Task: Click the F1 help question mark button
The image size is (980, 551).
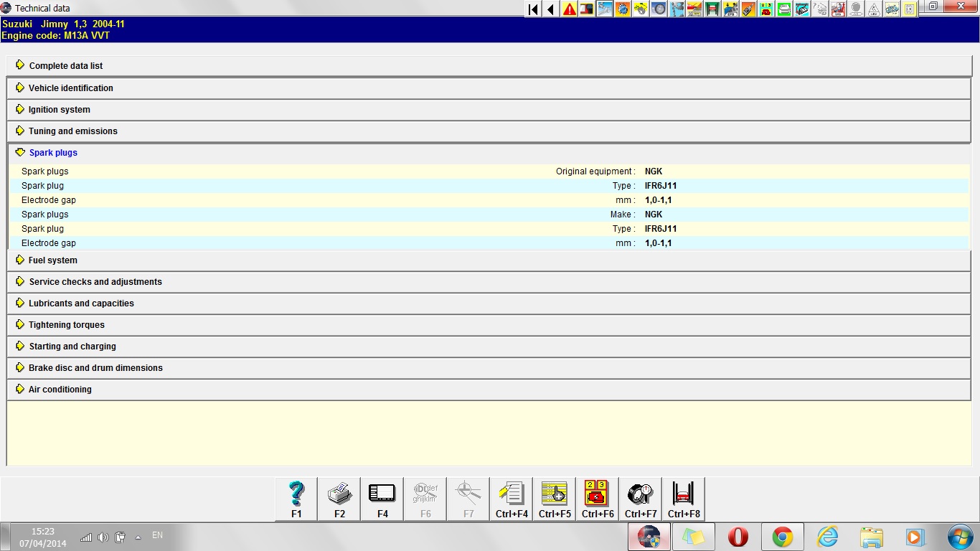Action: click(x=296, y=499)
